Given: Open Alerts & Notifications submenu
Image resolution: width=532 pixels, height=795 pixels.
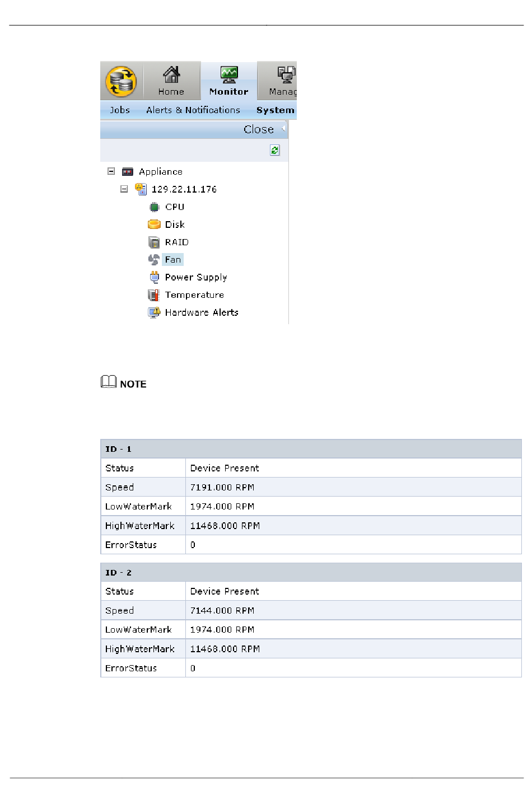Looking at the screenshot, I should [193, 110].
